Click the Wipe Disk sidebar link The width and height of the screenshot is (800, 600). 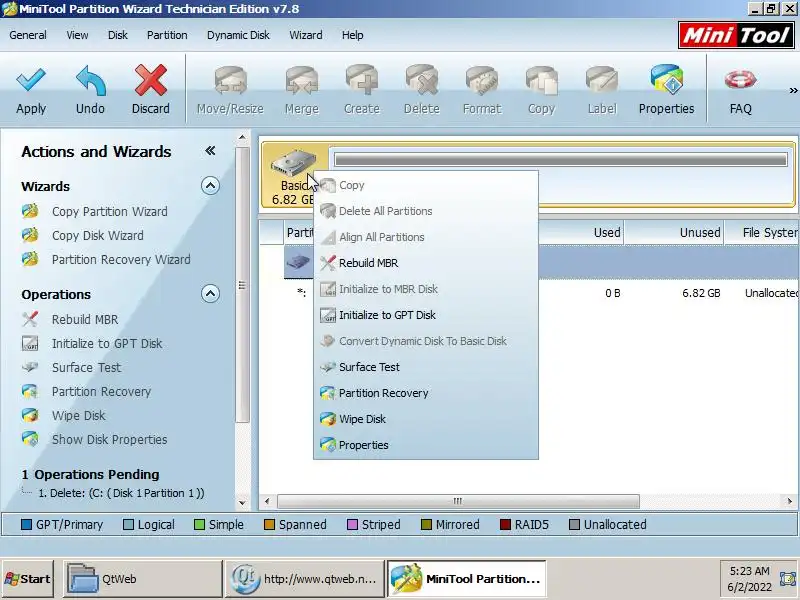point(79,415)
